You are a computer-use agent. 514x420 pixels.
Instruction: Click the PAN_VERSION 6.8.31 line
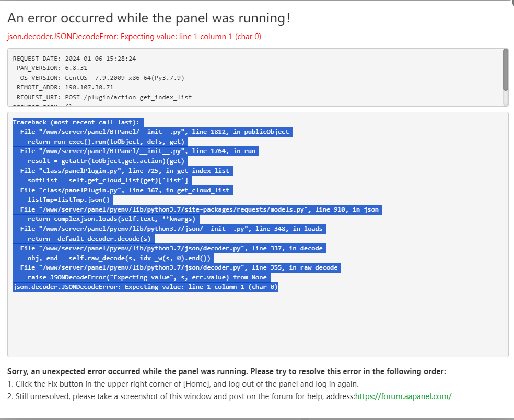tap(52, 68)
